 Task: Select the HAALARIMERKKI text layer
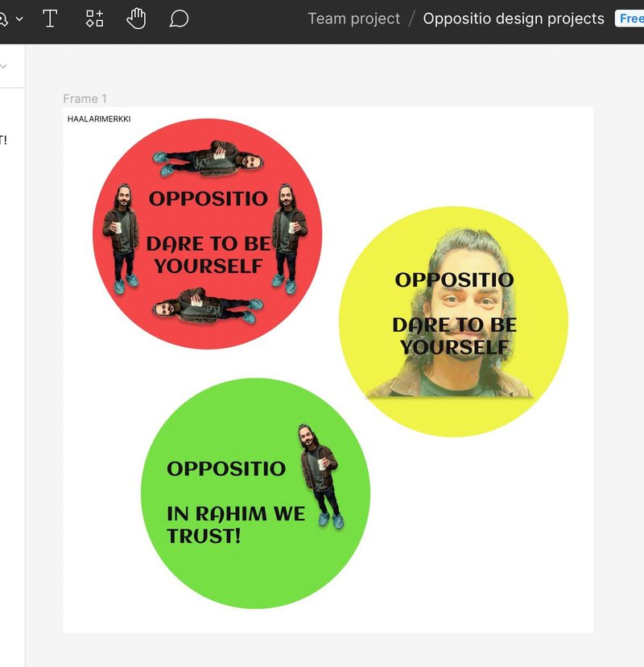99,119
